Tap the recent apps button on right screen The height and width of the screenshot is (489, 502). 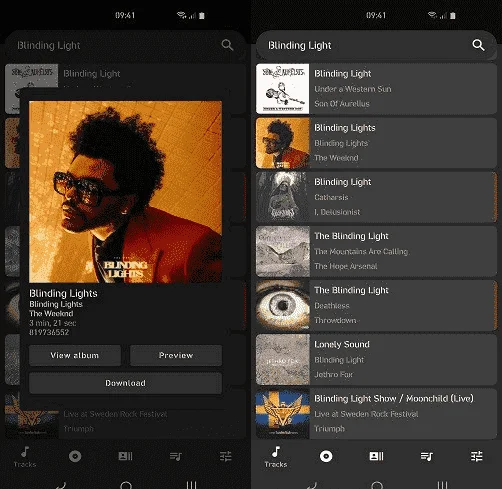[442, 485]
